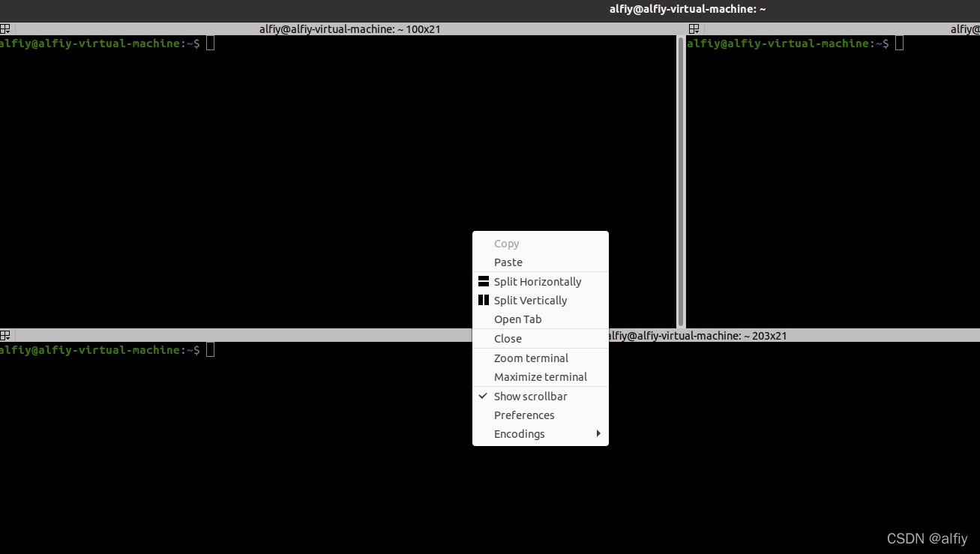Open the bottom terminal's grouping icon
980x554 pixels.
click(4, 336)
